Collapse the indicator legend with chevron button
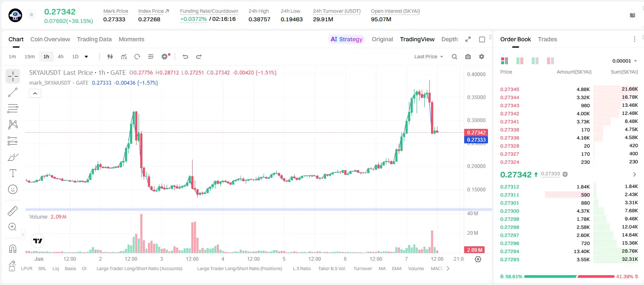644x285 pixels. [x=35, y=93]
